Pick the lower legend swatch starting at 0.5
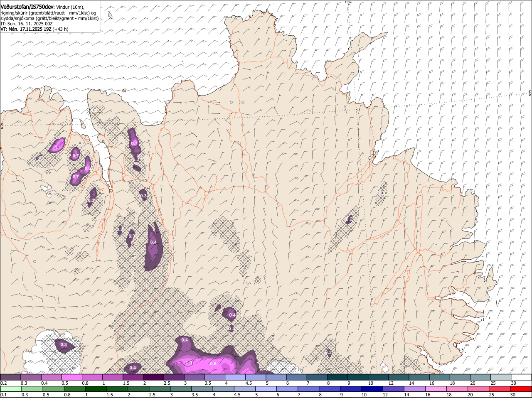Screen dimensions: 532x398 (53, 389)
